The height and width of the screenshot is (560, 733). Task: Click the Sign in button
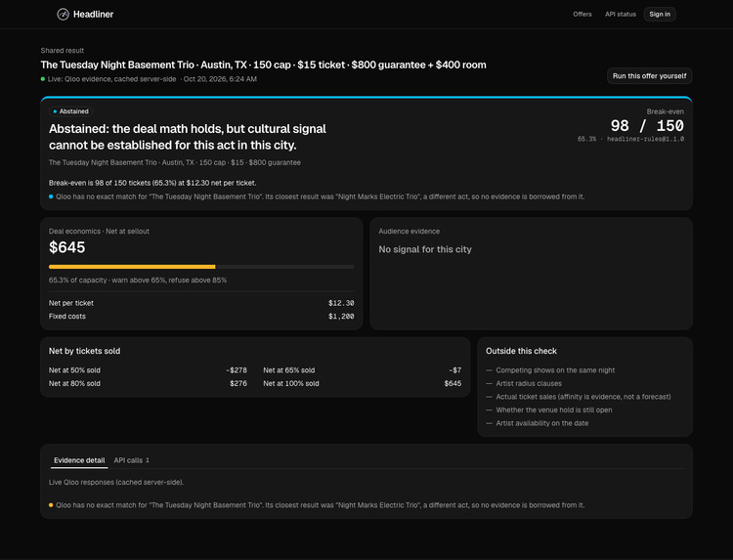[x=660, y=14]
